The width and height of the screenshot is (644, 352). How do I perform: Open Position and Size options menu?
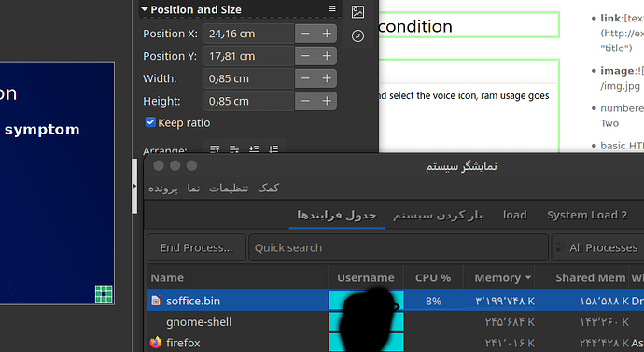coord(332,9)
